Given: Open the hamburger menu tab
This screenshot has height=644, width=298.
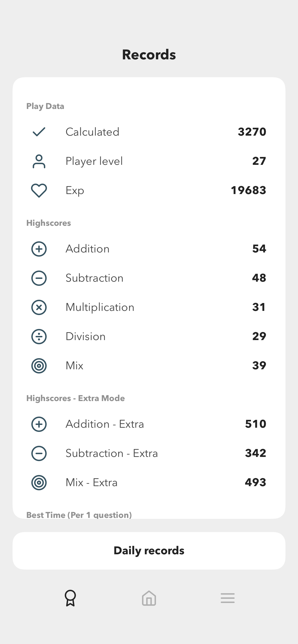Looking at the screenshot, I should point(228,598).
